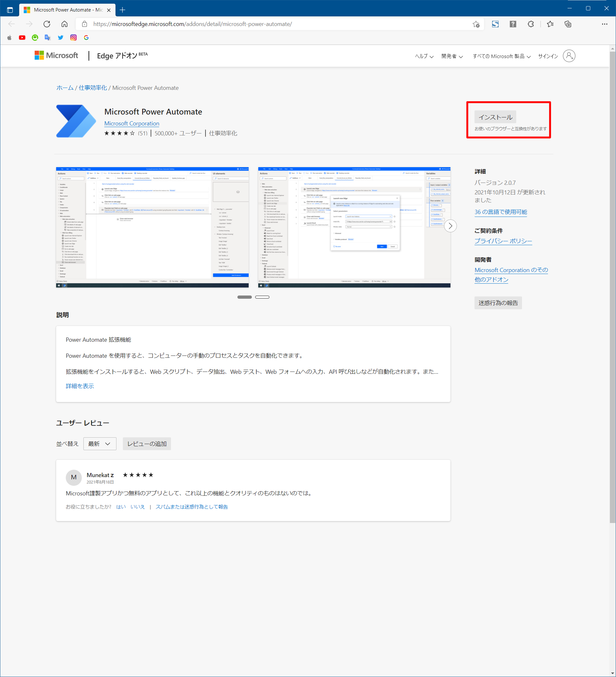
Task: Click the インストール button
Action: [495, 117]
